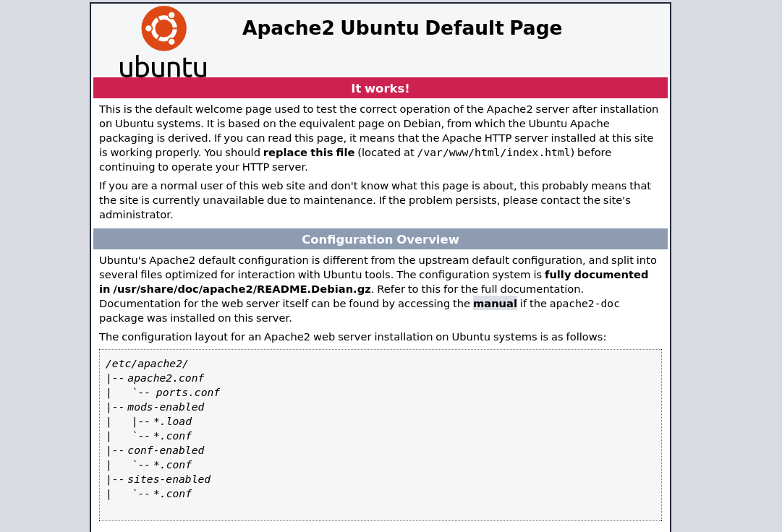
Task: Open the manual documentation link
Action: (495, 304)
